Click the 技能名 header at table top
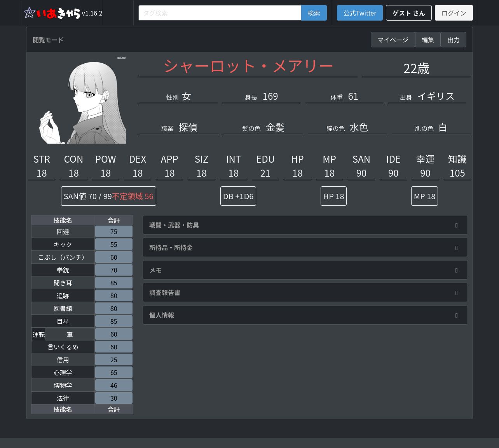499x448 pixels. (63, 220)
